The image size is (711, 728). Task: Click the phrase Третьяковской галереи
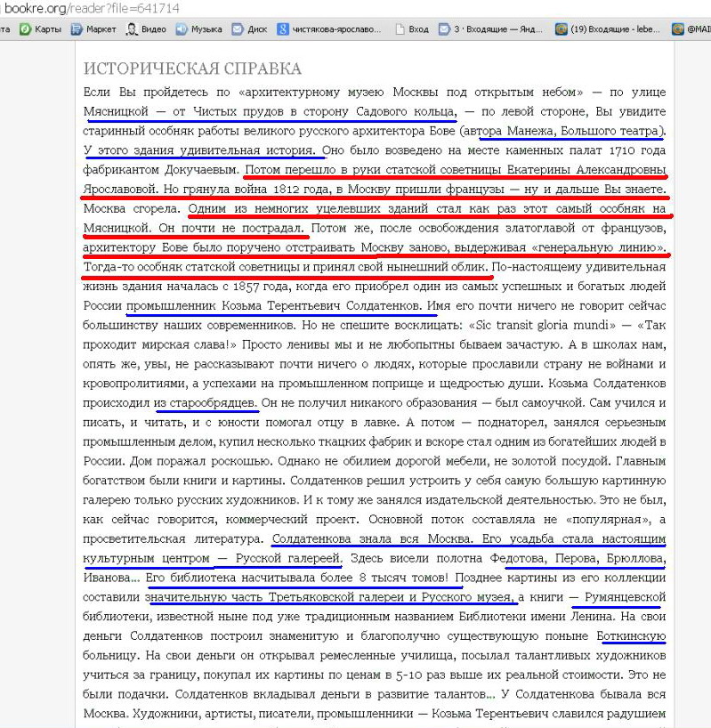click(x=336, y=597)
